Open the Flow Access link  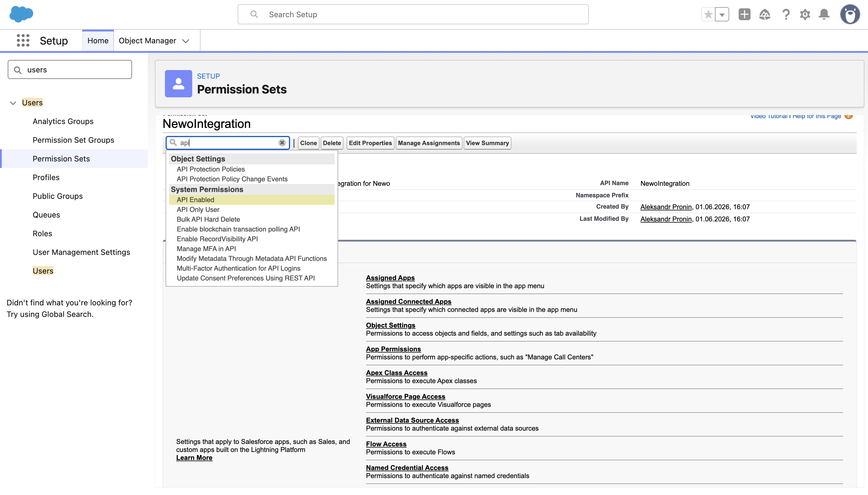tap(386, 444)
